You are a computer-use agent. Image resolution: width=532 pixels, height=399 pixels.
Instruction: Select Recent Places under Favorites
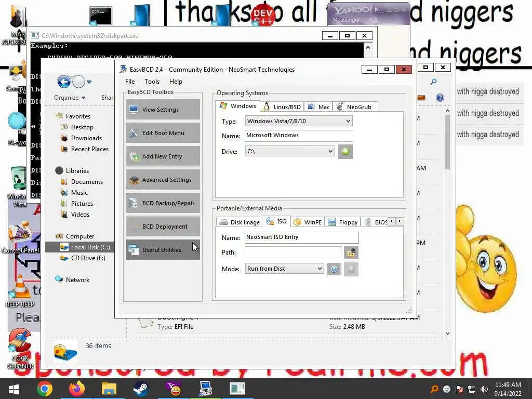[89, 149]
